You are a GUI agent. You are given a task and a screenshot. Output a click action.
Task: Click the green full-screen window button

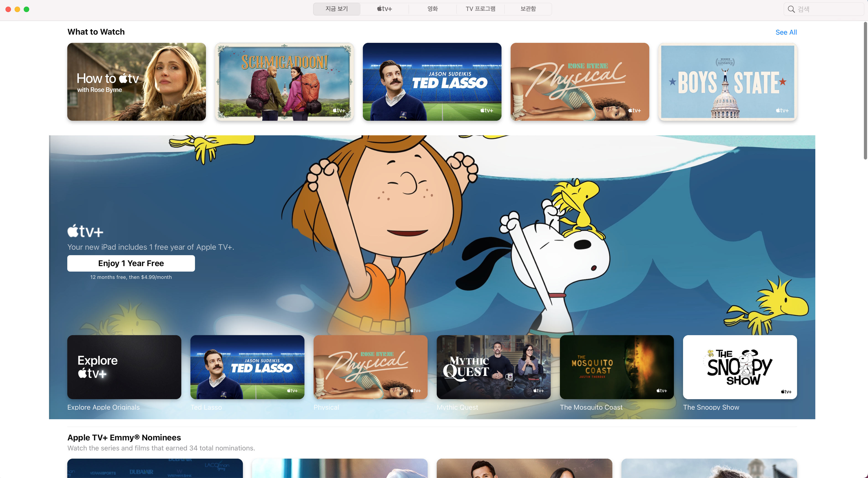(x=27, y=9)
